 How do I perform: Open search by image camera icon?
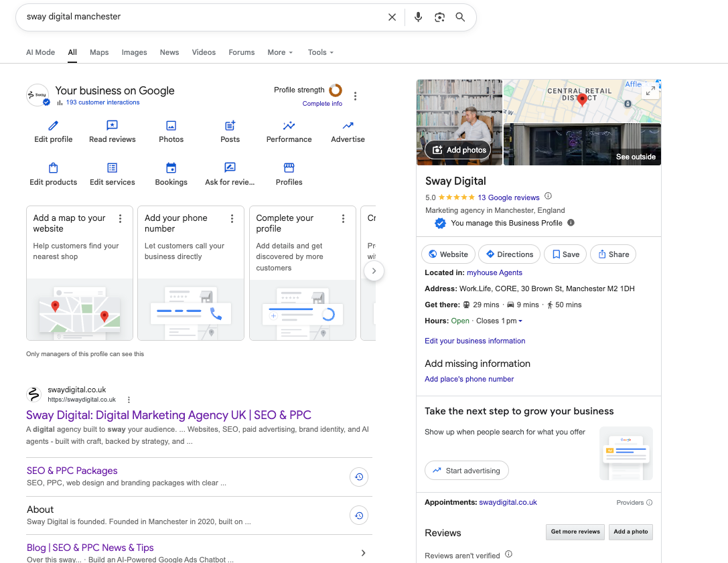[439, 17]
